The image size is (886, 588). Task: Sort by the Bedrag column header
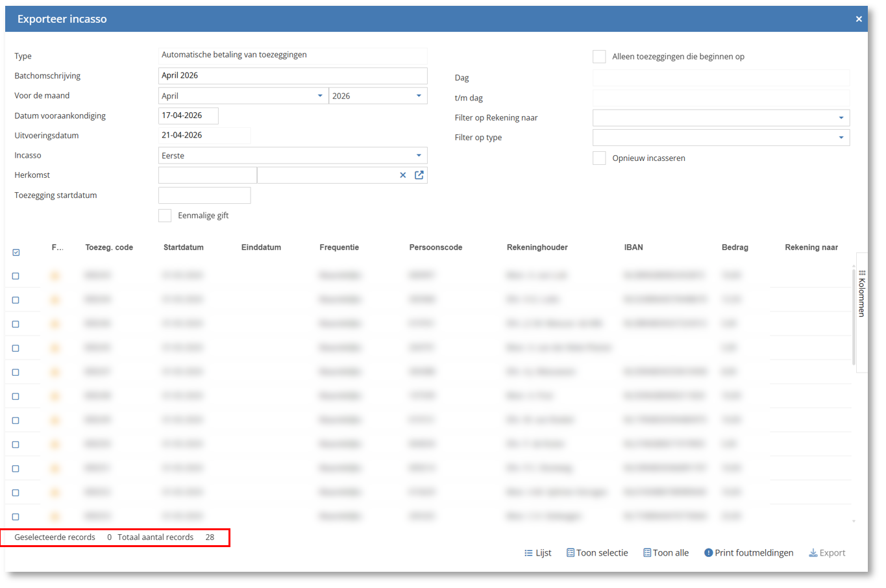point(735,247)
